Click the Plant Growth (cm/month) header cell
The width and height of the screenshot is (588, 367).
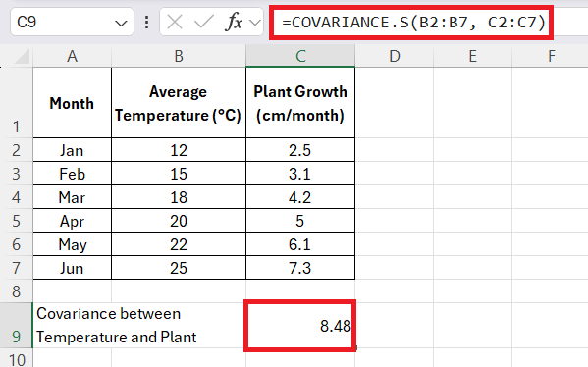point(300,103)
